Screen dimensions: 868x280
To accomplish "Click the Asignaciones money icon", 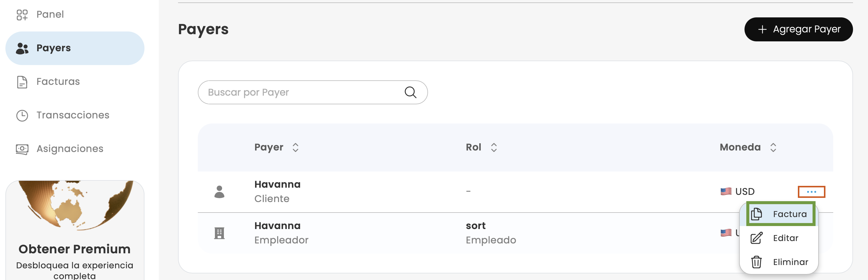I will click(x=22, y=149).
